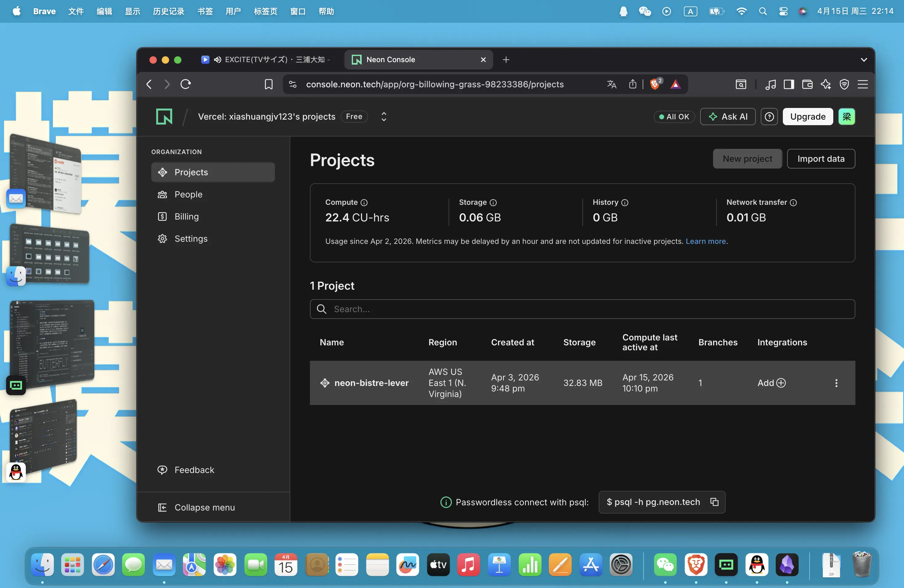Click the projects Search field
The width and height of the screenshot is (904, 588).
[x=582, y=309]
